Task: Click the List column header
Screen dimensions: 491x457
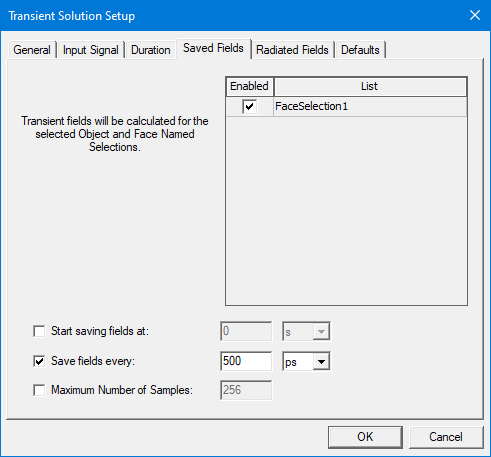Action: pos(370,86)
